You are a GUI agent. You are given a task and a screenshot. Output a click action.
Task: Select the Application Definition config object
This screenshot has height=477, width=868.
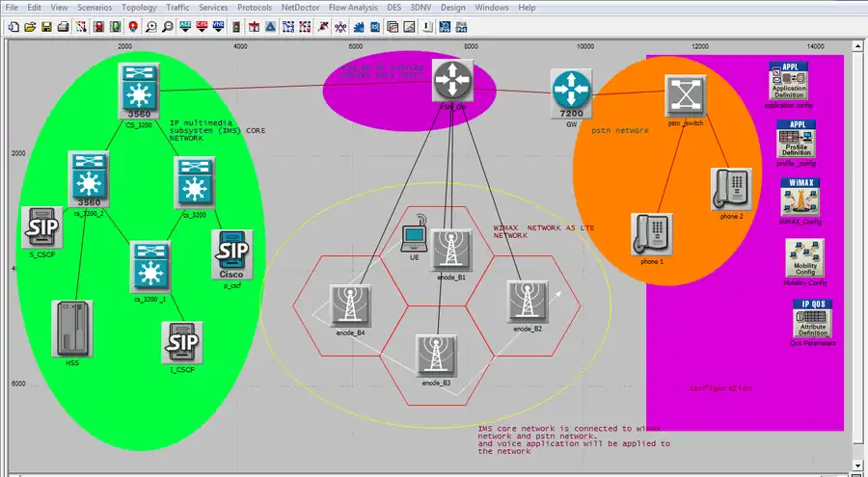pos(788,81)
